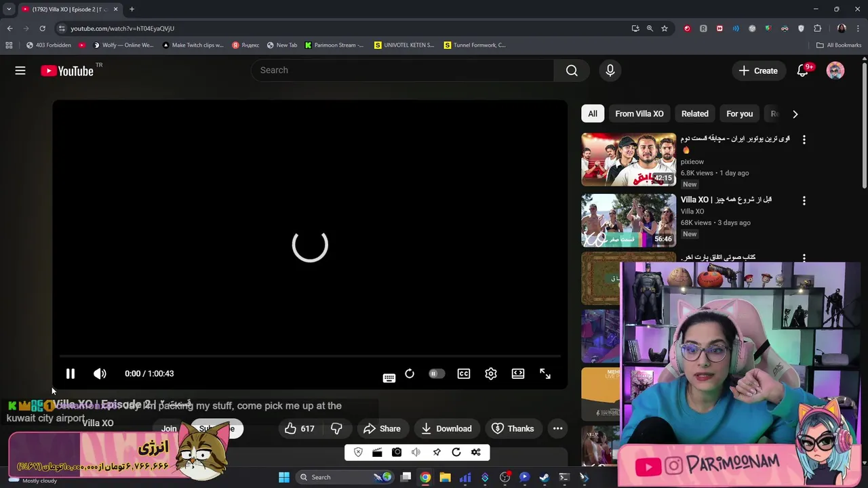Viewport: 868px width, 488px height.
Task: Select the Related chip
Action: [x=695, y=114]
